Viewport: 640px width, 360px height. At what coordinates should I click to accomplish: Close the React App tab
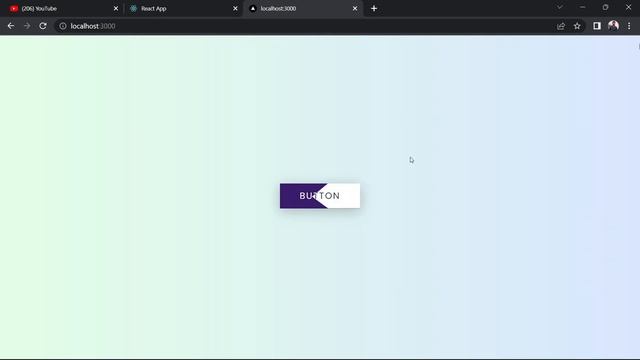point(235,9)
